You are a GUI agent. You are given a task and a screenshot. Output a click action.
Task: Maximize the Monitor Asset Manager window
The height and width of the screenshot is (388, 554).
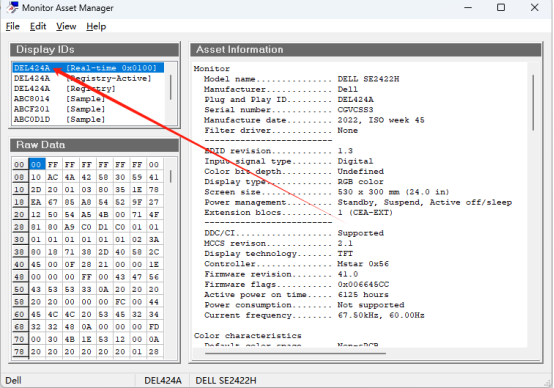[x=501, y=7]
